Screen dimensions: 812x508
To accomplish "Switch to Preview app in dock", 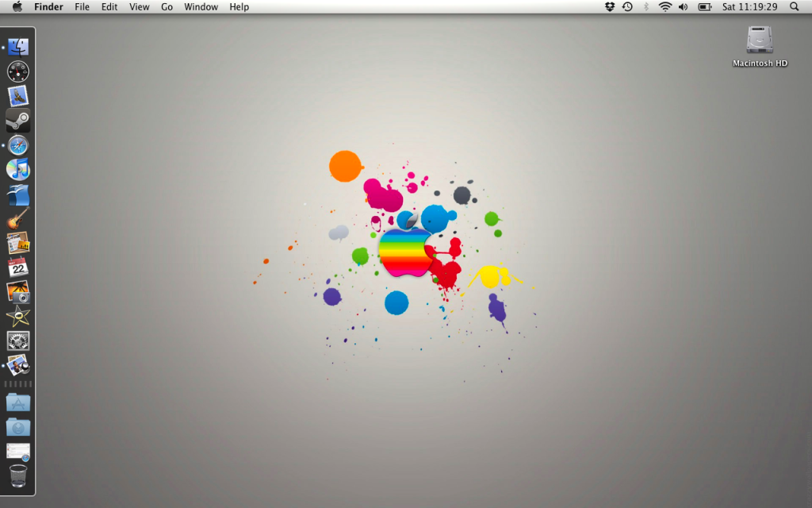I will pyautogui.click(x=18, y=365).
